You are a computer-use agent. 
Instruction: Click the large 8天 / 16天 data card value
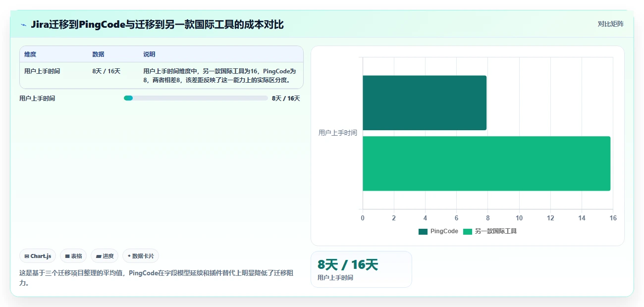[348, 265]
